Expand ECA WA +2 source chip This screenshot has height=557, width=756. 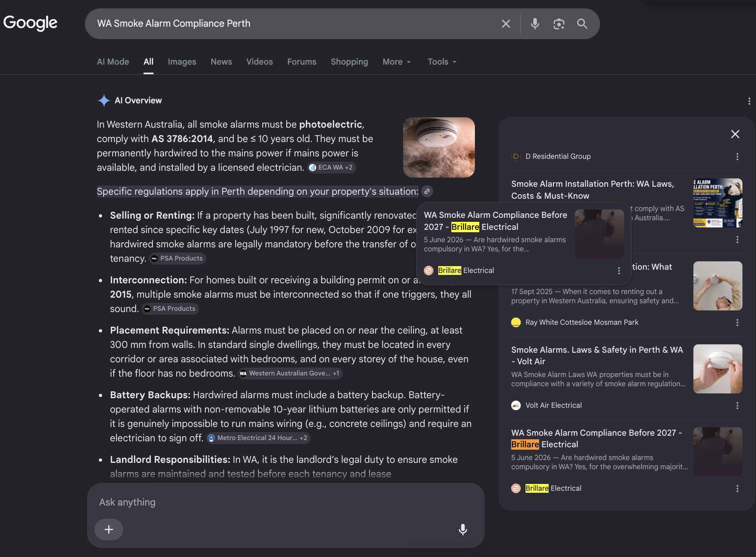(x=331, y=168)
